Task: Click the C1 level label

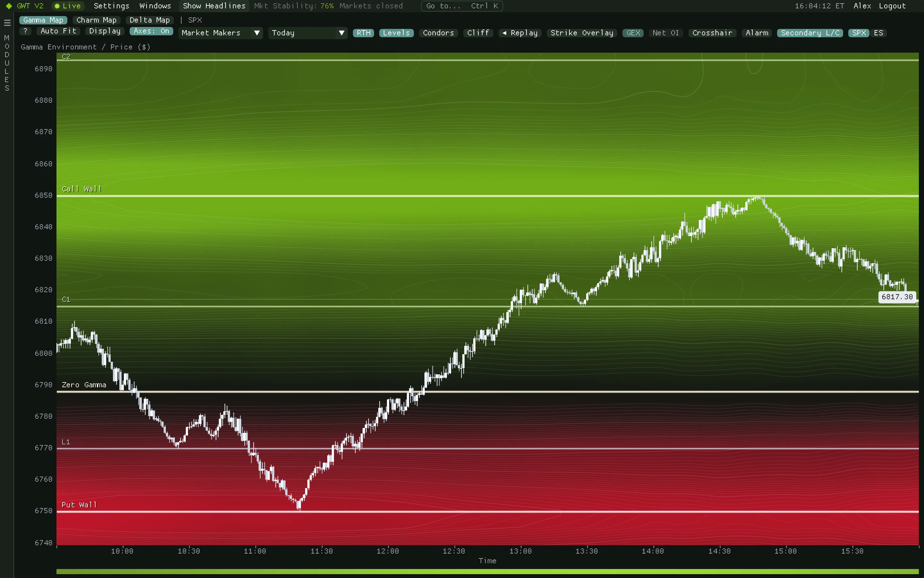Action: [66, 299]
